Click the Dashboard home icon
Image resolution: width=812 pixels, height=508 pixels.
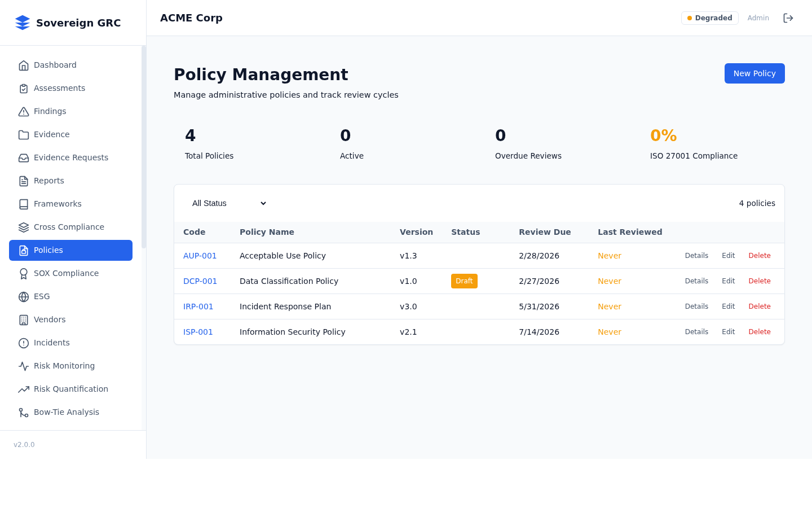click(24, 65)
